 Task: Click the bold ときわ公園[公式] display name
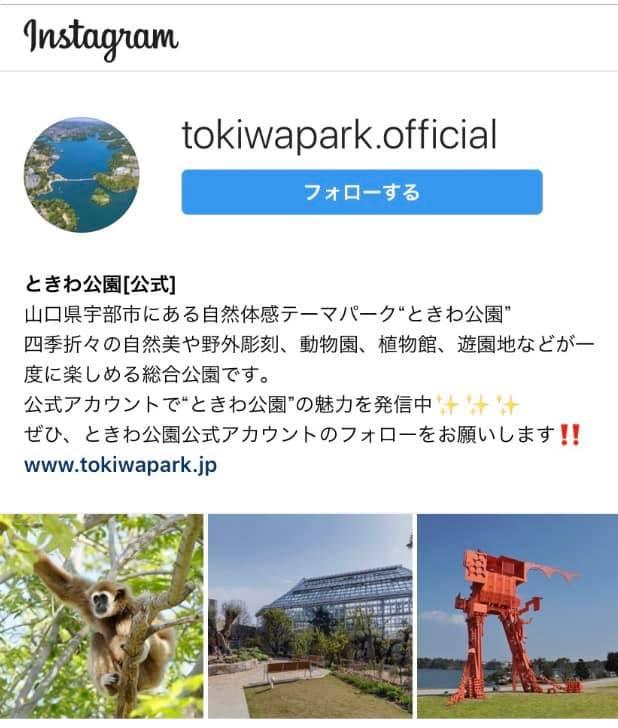pos(100,284)
